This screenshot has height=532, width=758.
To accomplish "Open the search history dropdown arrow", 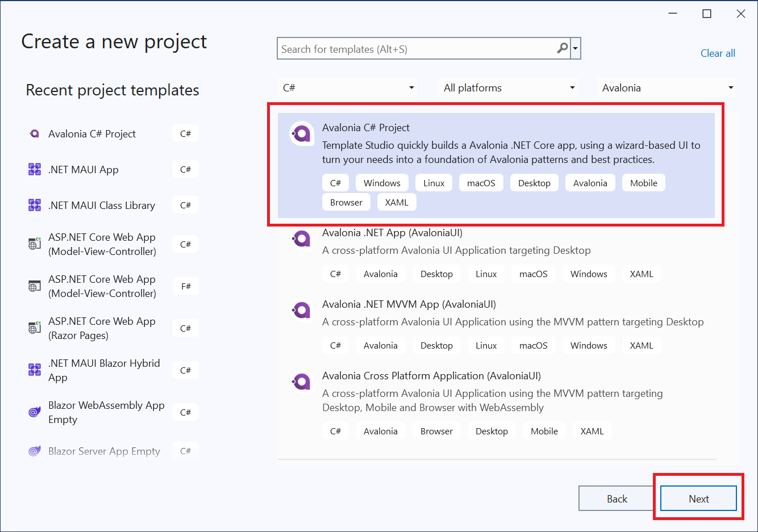I will coord(576,49).
